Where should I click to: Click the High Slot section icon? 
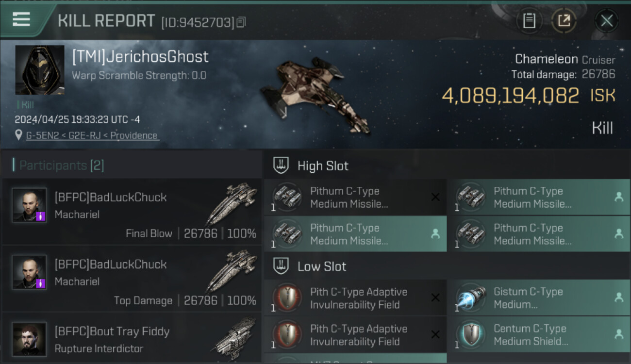click(282, 165)
